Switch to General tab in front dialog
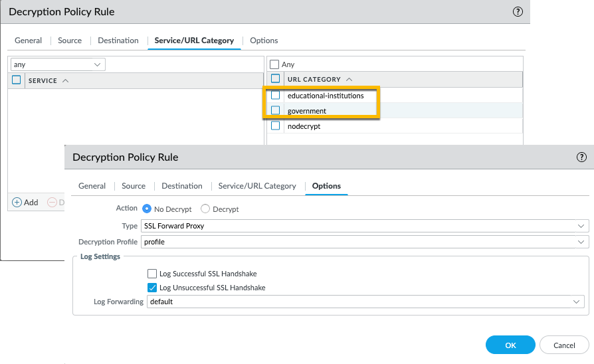The width and height of the screenshot is (594, 364). (92, 186)
